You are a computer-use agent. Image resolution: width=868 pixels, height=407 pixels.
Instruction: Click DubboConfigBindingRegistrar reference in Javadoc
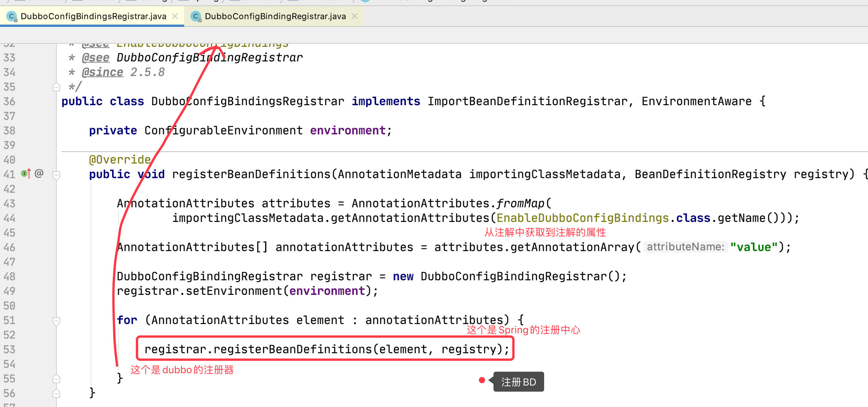210,58
